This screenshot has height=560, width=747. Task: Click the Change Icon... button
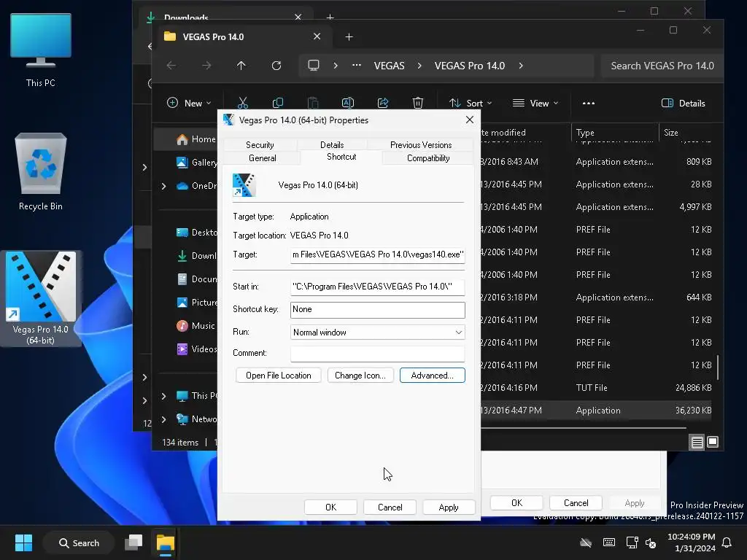click(x=360, y=376)
